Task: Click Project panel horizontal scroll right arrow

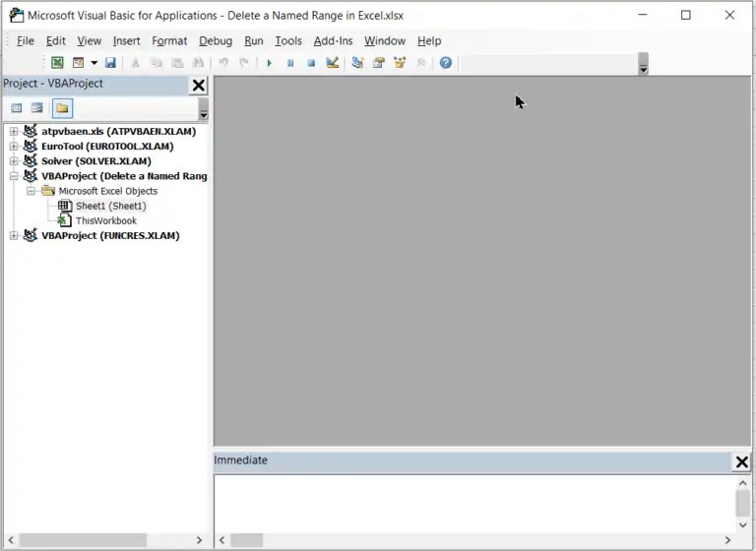Action: (199, 540)
